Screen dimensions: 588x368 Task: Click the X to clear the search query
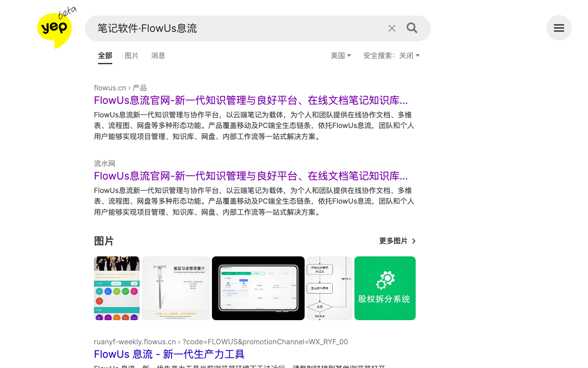point(392,28)
